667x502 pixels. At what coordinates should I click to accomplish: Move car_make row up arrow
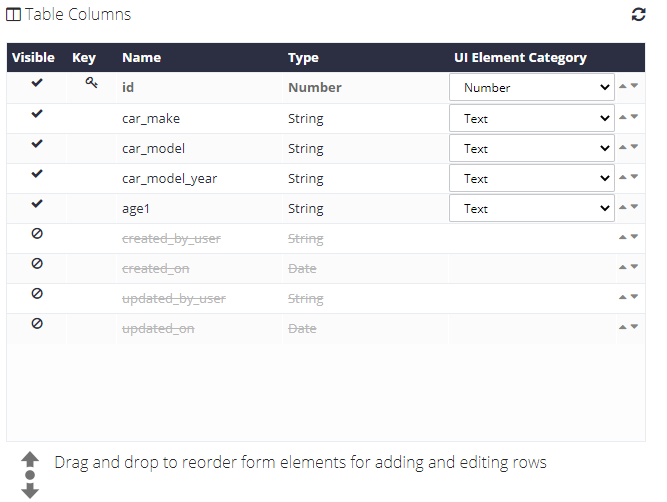(x=622, y=117)
